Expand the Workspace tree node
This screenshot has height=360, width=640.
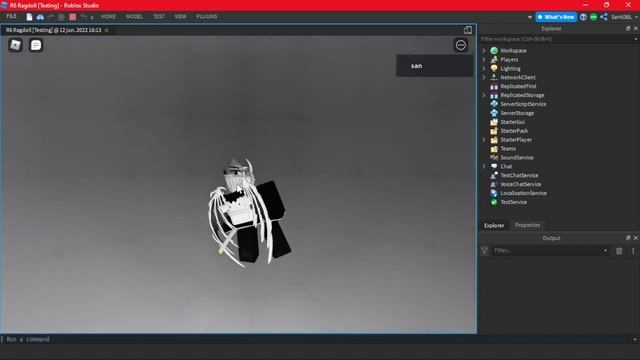(x=484, y=51)
